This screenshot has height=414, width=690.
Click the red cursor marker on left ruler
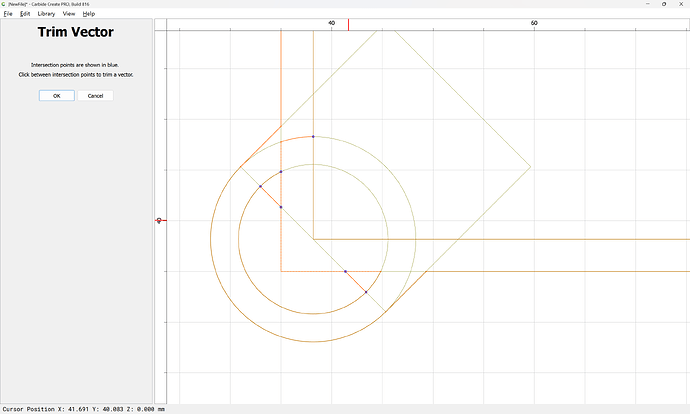161,220
